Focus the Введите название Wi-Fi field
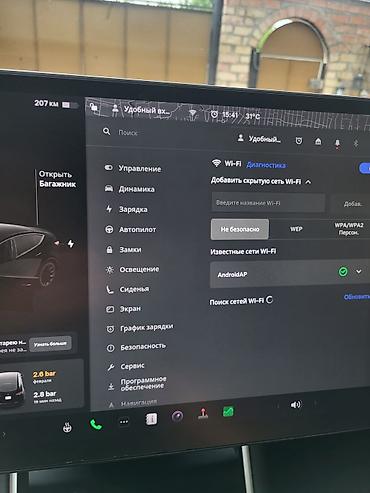The height and width of the screenshot is (493, 370). 268,202
